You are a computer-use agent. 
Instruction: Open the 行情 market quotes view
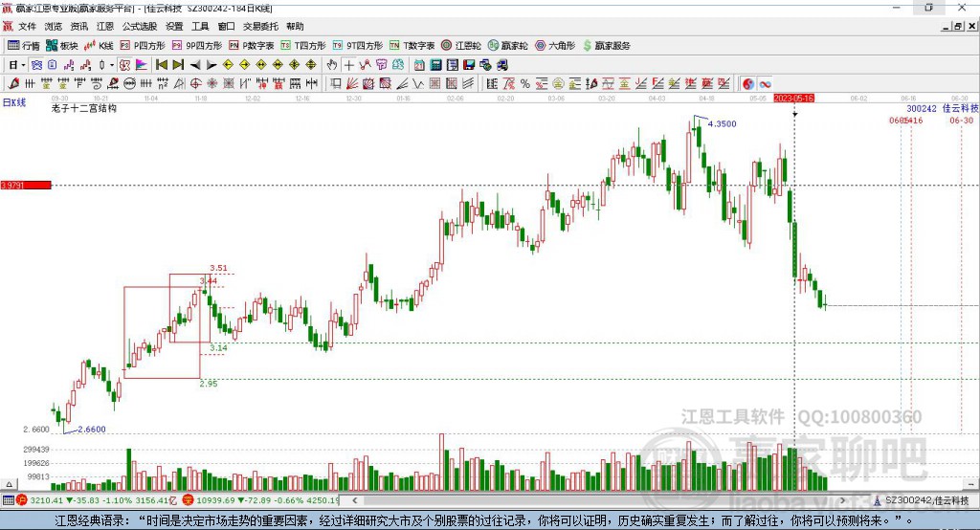pyautogui.click(x=24, y=46)
